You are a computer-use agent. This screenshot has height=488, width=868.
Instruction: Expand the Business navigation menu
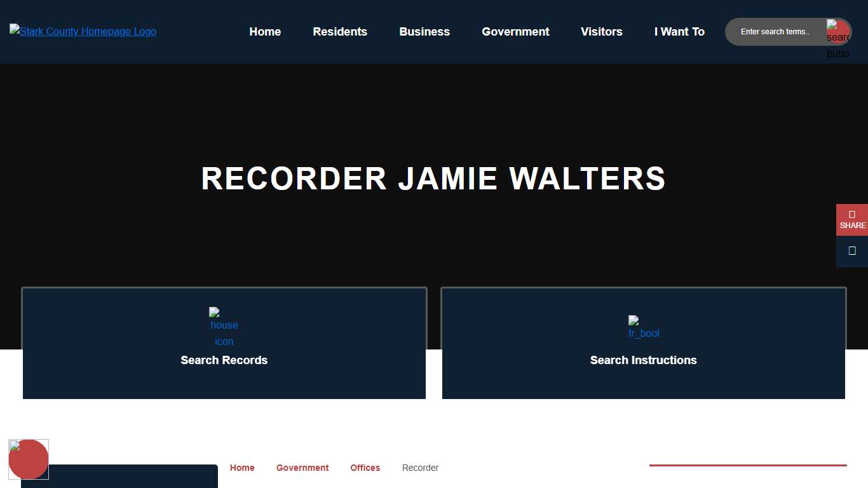(x=424, y=32)
